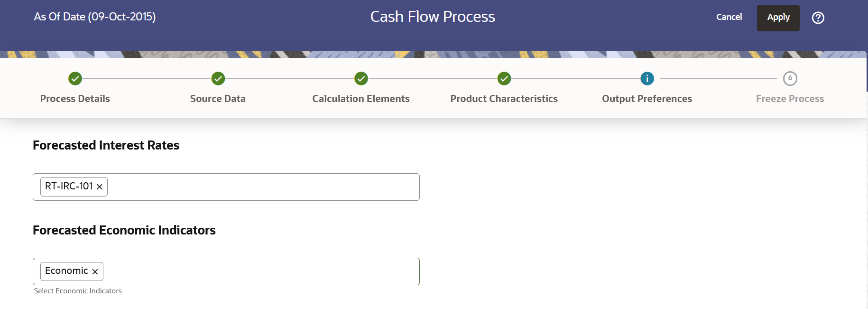868x309 pixels.
Task: Open the Forecasted Economic Indicators selector field
Action: click(261, 271)
